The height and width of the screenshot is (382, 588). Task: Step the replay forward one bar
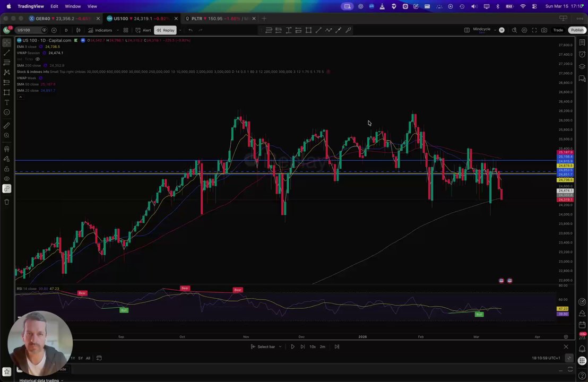(x=302, y=347)
